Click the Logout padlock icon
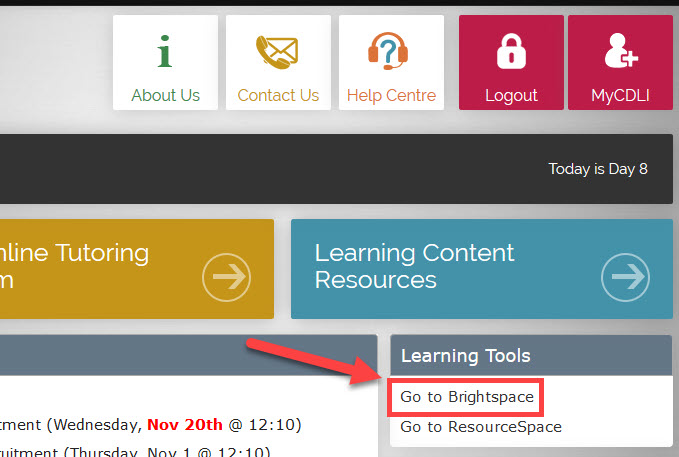Image resolution: width=679 pixels, height=457 pixels. point(511,51)
